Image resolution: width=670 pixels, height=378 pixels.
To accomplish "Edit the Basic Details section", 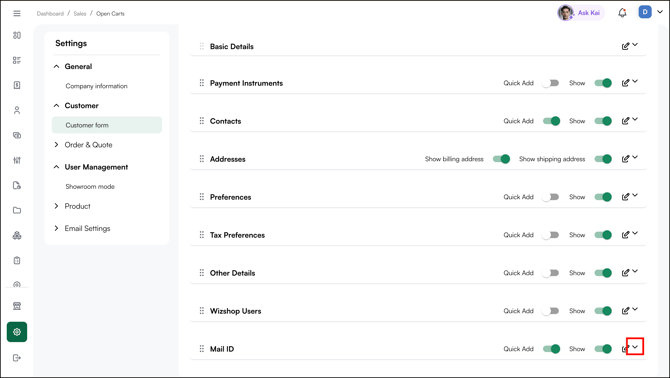I will pos(625,46).
